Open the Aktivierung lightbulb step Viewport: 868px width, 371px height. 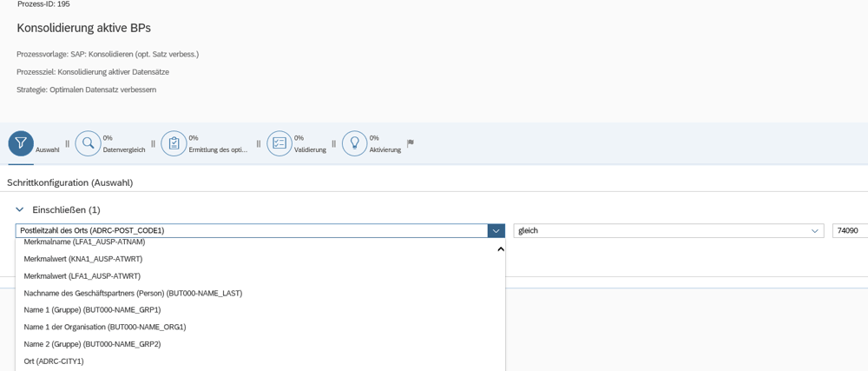(354, 143)
